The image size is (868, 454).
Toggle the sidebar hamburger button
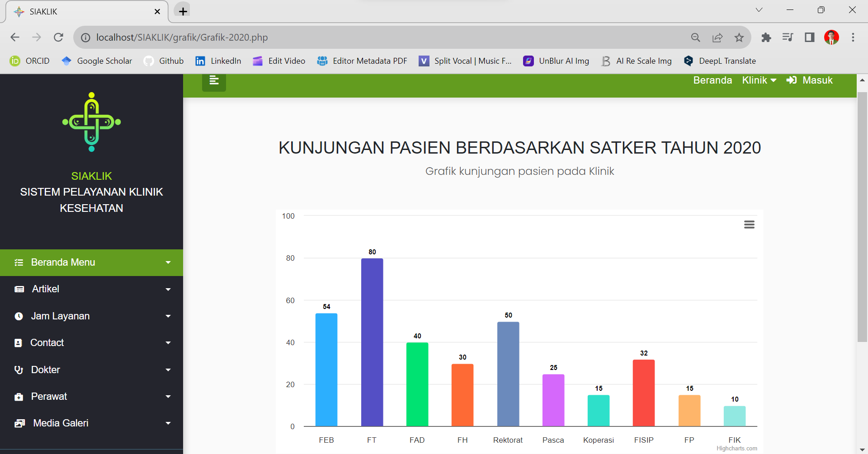coord(214,81)
